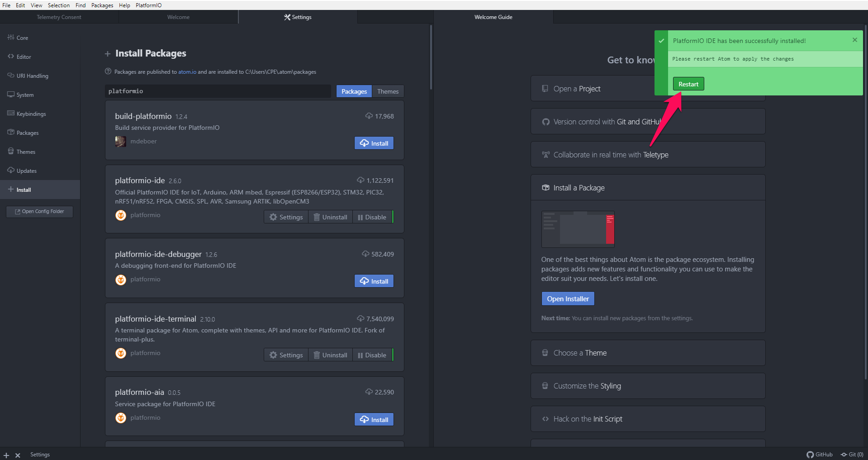Click the X icon in status bar
This screenshot has height=460, width=868.
(18, 455)
